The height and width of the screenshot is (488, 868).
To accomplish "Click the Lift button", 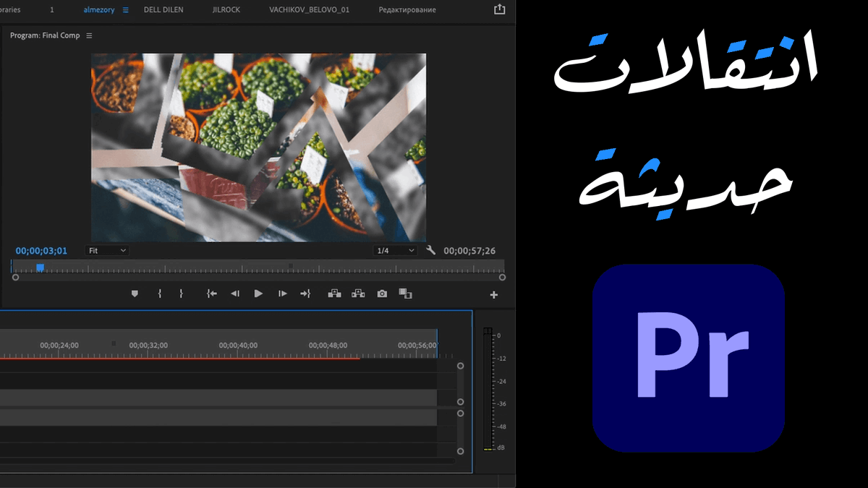I will pos(334,294).
